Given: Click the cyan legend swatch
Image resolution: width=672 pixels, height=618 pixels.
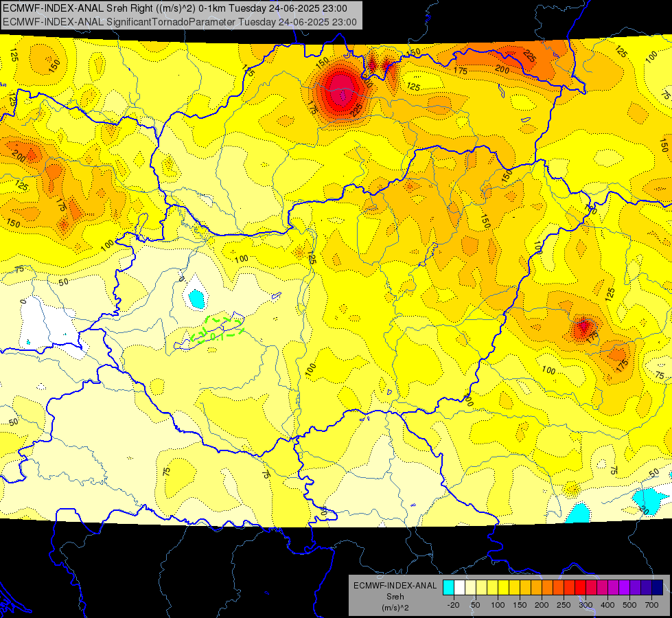Looking at the screenshot, I should [x=448, y=588].
